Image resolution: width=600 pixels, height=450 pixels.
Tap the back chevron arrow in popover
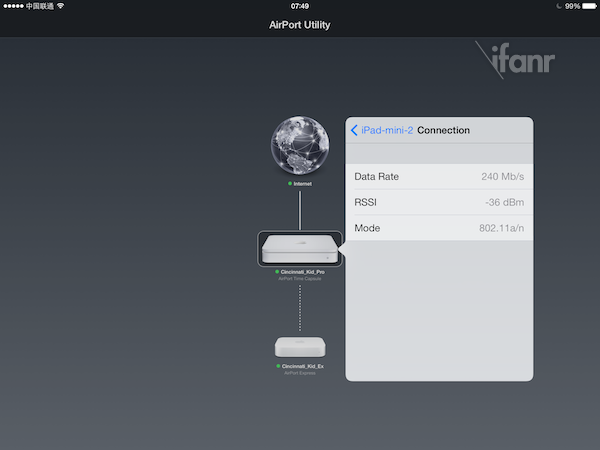(354, 130)
